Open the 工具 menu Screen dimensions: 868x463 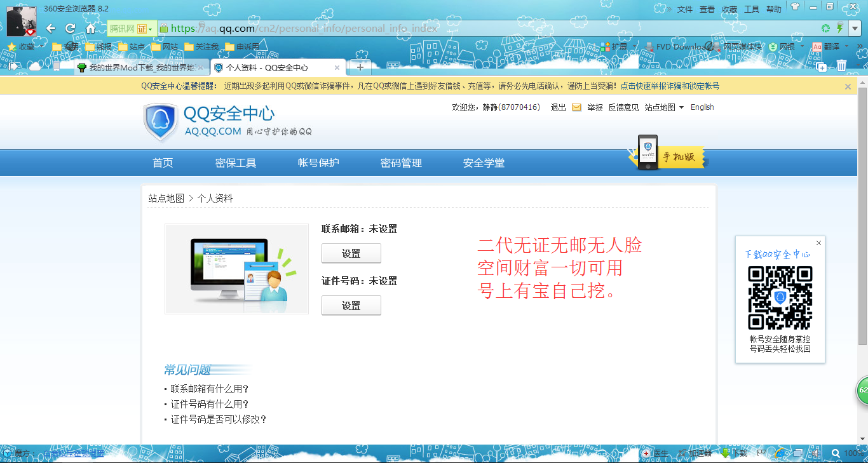point(752,9)
